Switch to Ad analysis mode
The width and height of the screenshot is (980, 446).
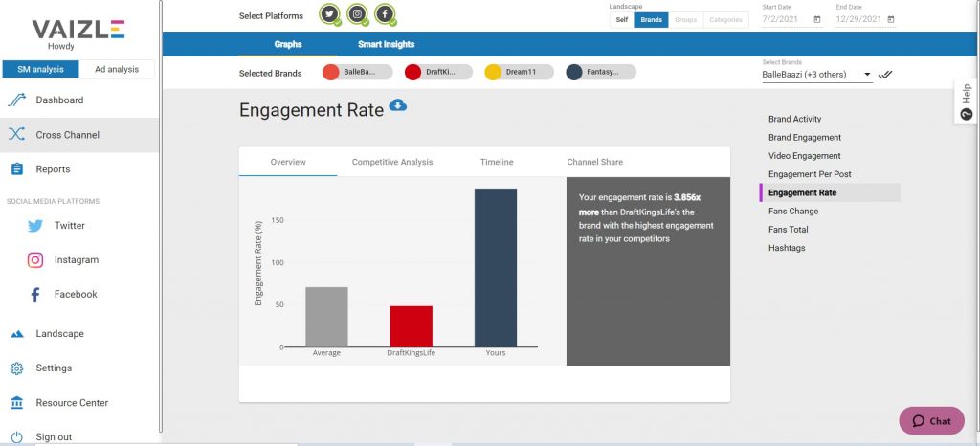[x=117, y=69]
